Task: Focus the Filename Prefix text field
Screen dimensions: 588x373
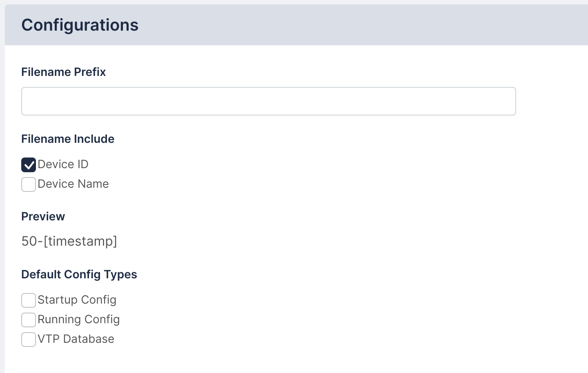Action: [268, 101]
